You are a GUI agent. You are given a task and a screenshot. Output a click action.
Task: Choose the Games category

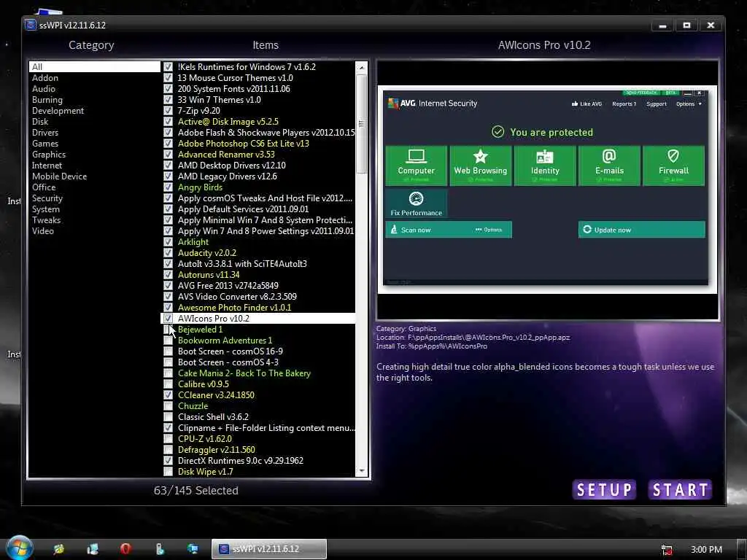[x=45, y=144]
